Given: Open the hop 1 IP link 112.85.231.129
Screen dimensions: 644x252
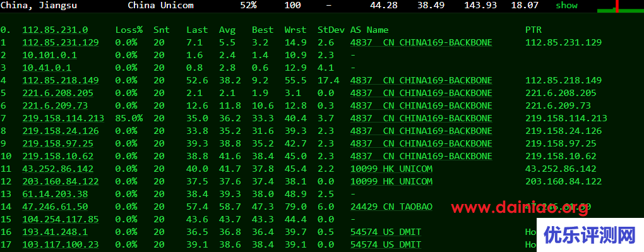Looking at the screenshot, I should coord(61,42).
